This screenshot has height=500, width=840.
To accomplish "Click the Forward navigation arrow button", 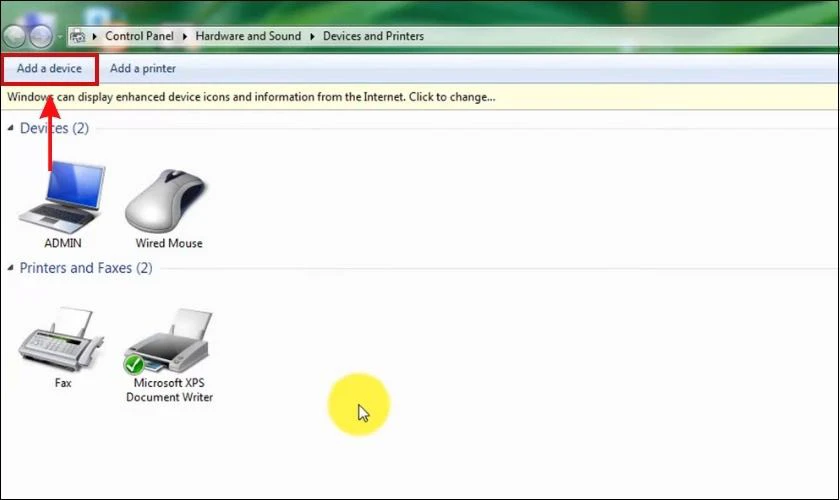I will pos(41,36).
